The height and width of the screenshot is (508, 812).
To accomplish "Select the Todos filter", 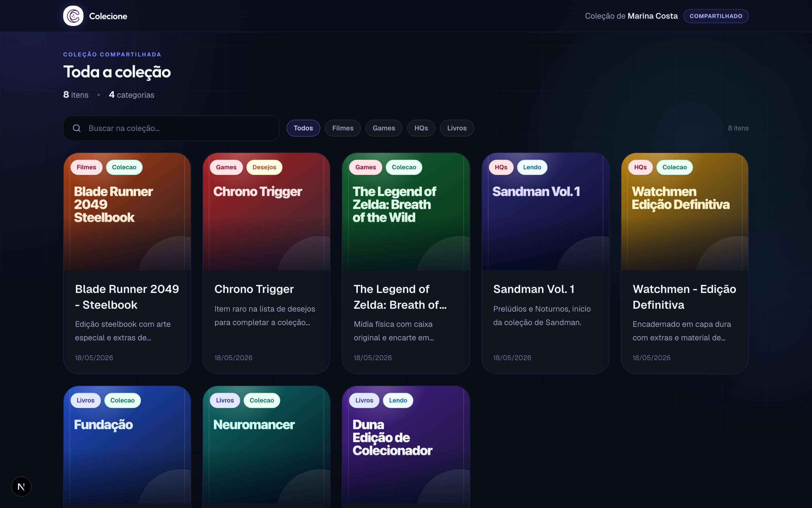I will tap(303, 128).
